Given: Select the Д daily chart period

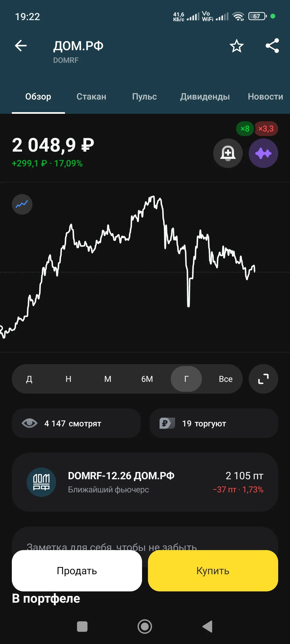Looking at the screenshot, I should (29, 379).
